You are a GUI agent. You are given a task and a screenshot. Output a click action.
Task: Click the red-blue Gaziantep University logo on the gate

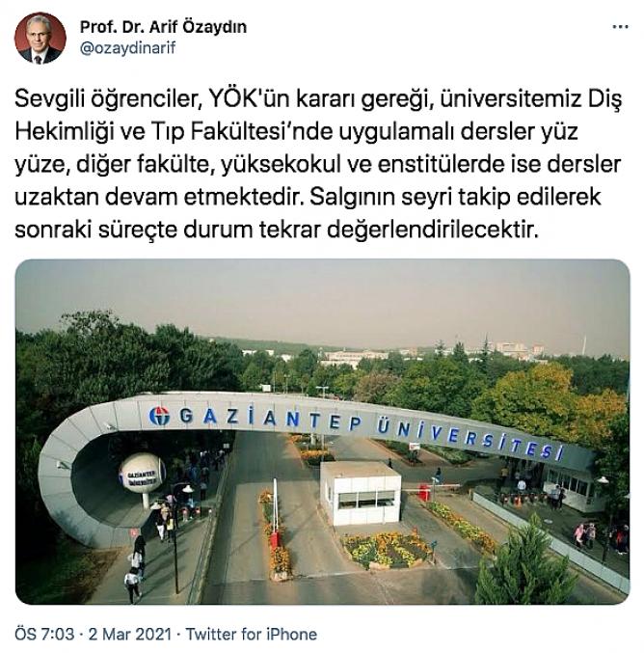coord(159,417)
